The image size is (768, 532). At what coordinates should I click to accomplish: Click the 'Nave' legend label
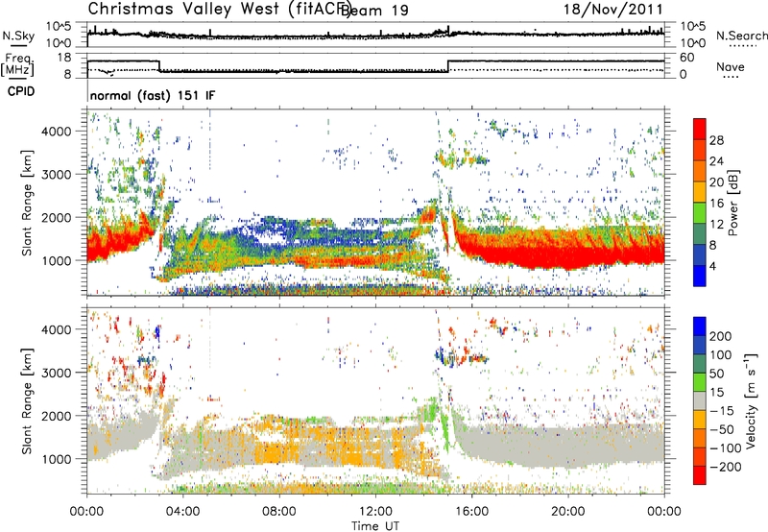(731, 66)
